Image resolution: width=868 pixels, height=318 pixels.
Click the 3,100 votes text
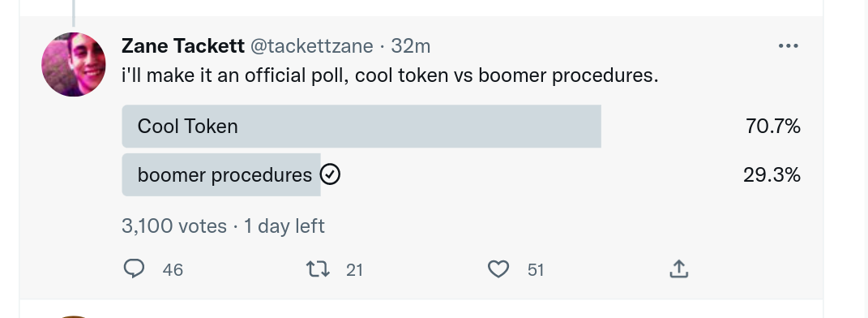click(173, 226)
